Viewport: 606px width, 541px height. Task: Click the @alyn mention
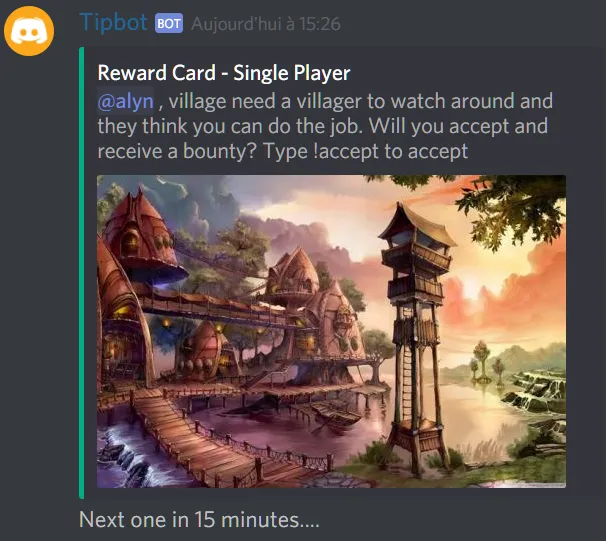[126, 102]
